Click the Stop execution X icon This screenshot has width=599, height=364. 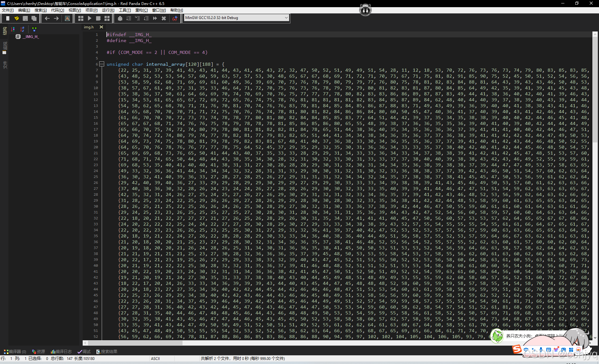pyautogui.click(x=164, y=18)
